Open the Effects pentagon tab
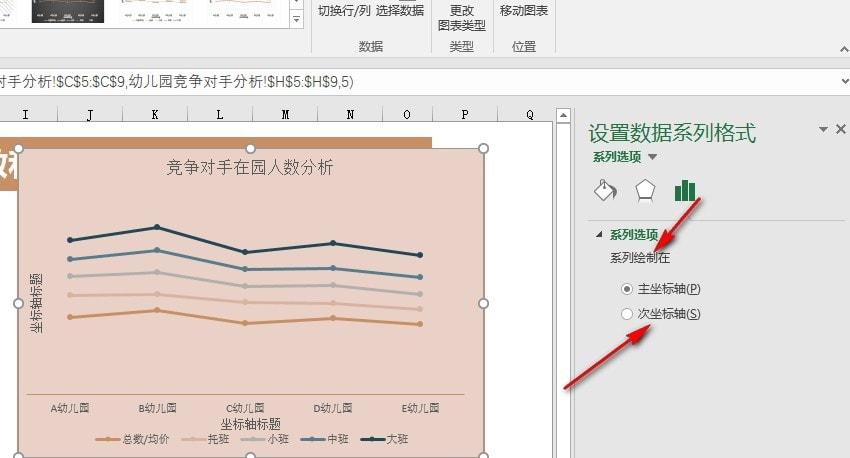The width and height of the screenshot is (850, 458). (x=645, y=190)
